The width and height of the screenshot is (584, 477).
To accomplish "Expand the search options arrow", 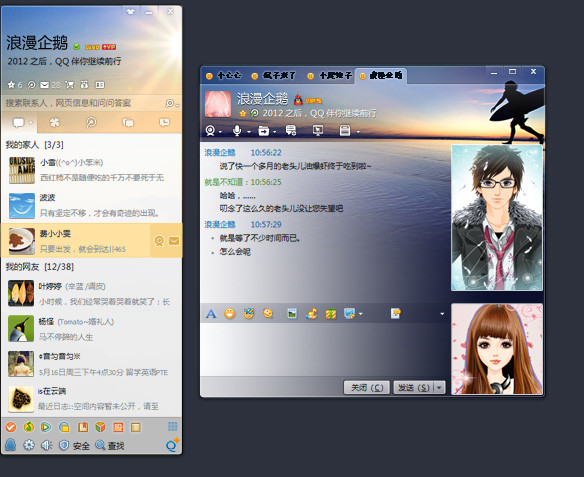I will pyautogui.click(x=177, y=105).
